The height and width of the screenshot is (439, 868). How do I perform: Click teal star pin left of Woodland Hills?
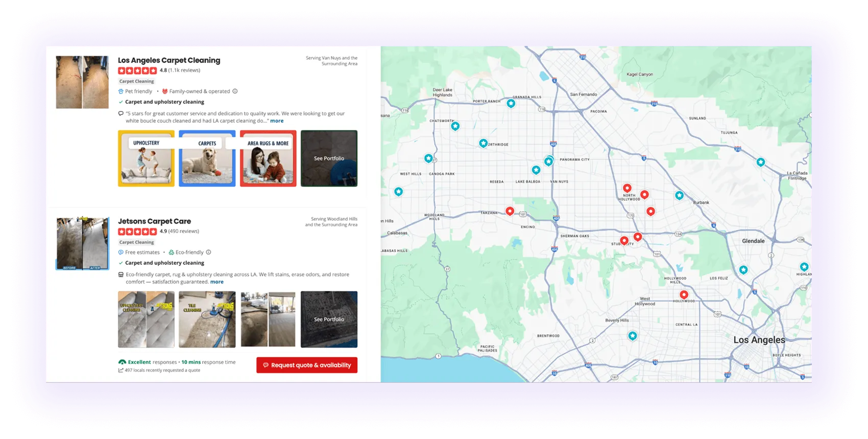click(399, 192)
